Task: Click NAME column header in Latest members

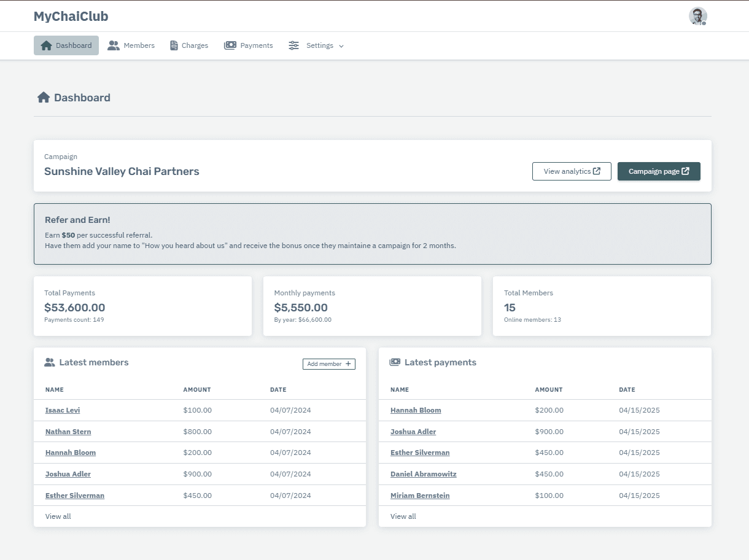Action: tap(55, 390)
